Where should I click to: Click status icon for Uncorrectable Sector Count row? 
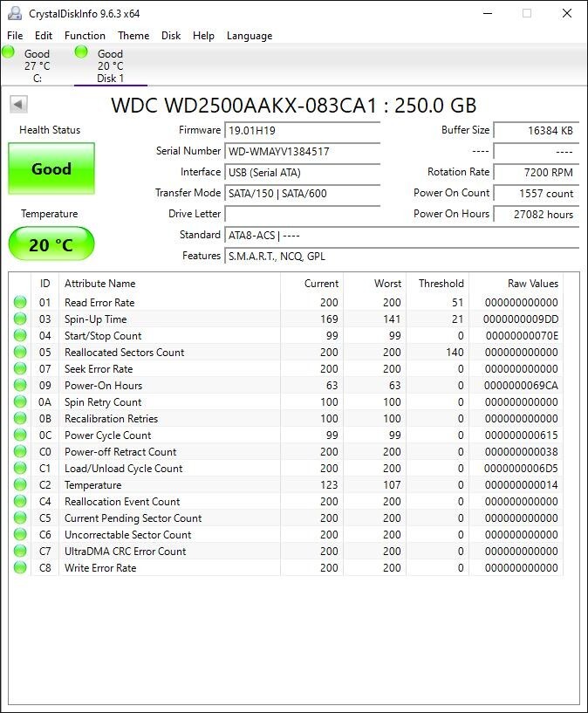click(20, 534)
